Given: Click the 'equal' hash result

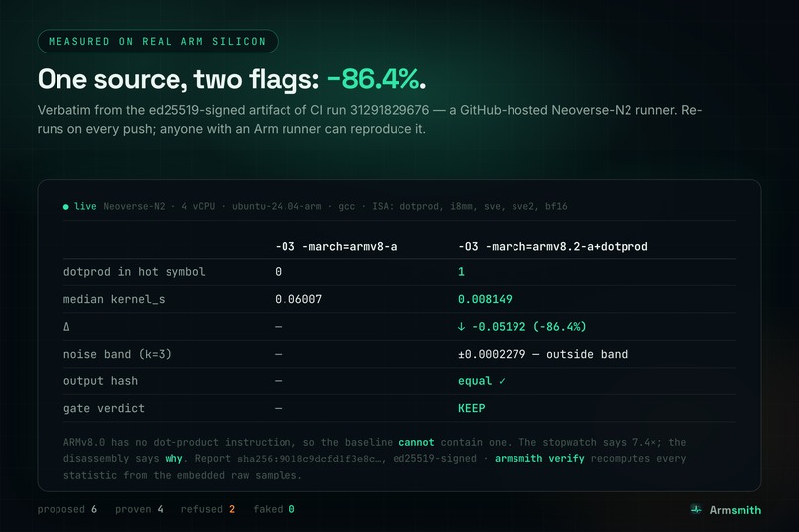Looking at the screenshot, I should 475,381.
